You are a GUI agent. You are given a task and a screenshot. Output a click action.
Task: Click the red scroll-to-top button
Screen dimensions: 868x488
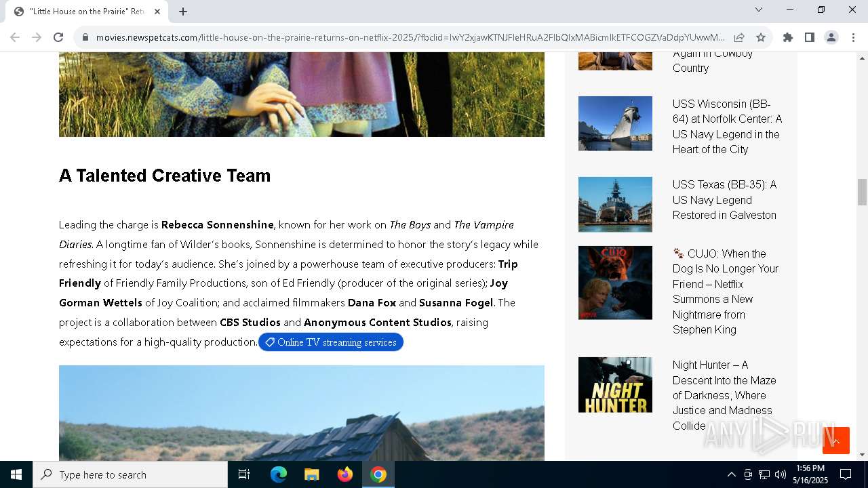click(835, 441)
